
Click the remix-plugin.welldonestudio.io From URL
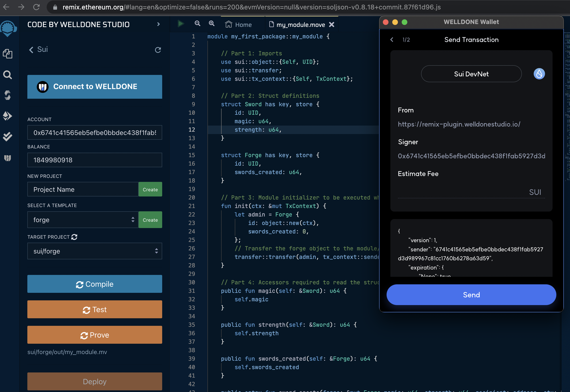(459, 124)
